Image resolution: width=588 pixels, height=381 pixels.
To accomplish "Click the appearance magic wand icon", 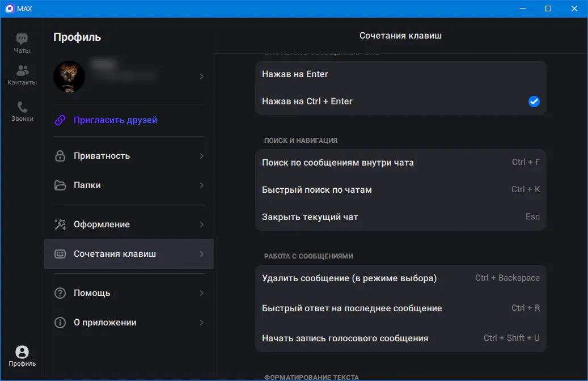I will coord(60,225).
